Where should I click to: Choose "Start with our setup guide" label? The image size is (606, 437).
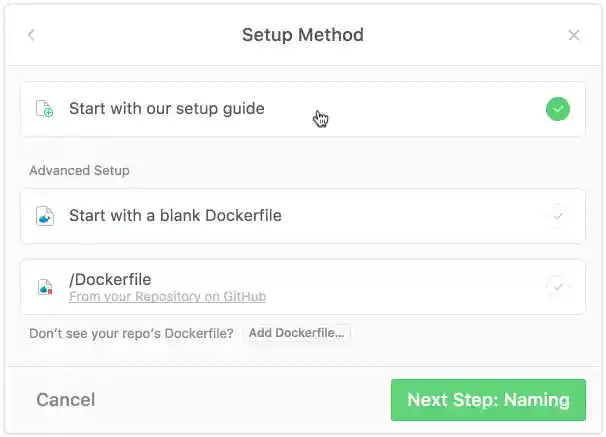pyautogui.click(x=167, y=109)
